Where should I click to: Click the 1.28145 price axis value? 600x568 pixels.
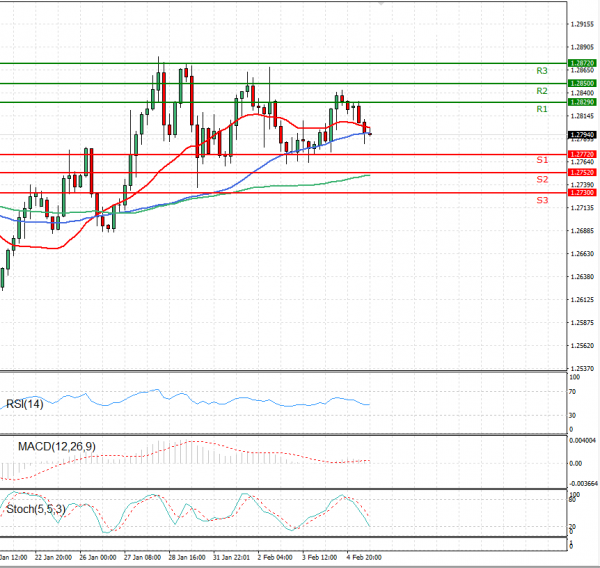pos(582,116)
